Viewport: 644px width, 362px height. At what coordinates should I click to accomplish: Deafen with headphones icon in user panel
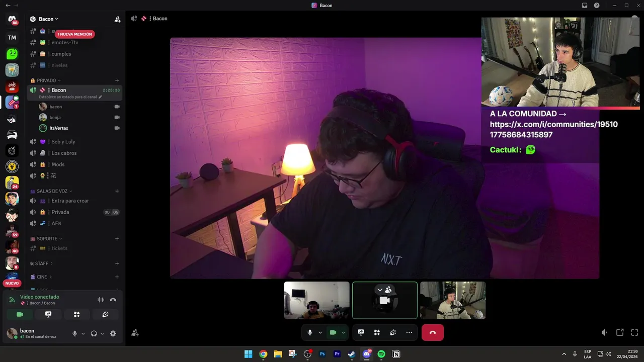[x=94, y=333]
